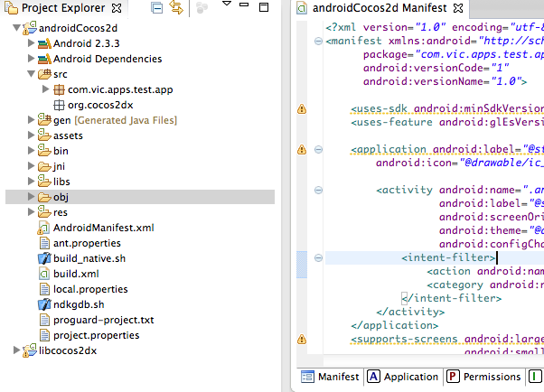The height and width of the screenshot is (392, 544).
Task: Collapse the androidCocos2d project node
Action: [16, 28]
